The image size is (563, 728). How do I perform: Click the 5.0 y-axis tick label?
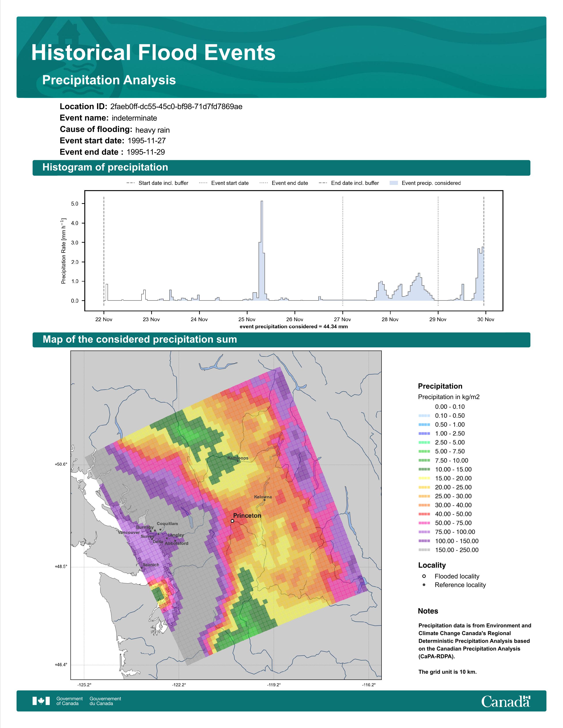(75, 204)
